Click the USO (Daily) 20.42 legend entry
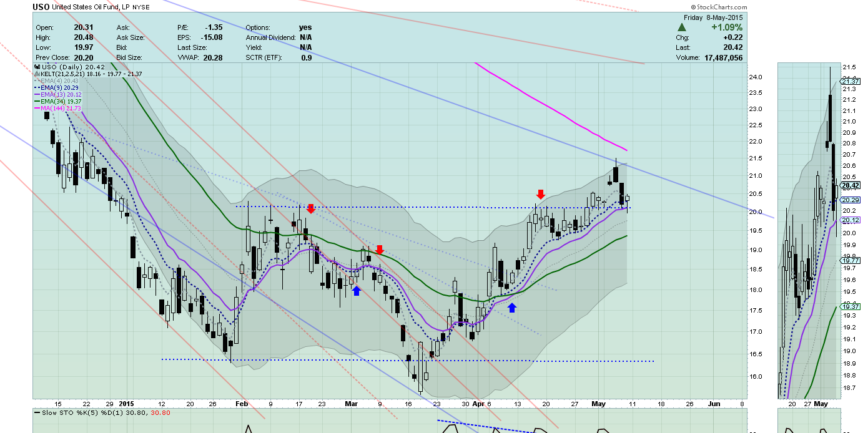 (74, 67)
